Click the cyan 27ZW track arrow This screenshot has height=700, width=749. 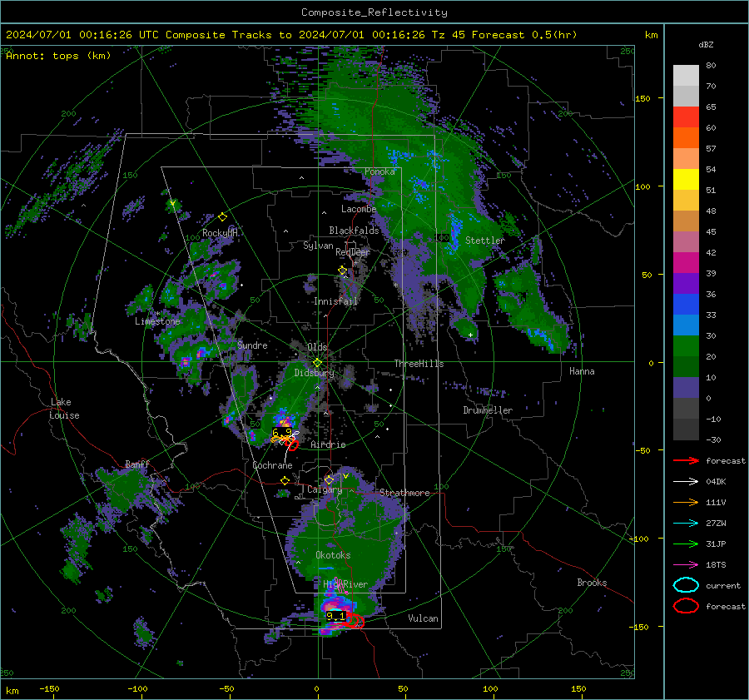tap(686, 524)
